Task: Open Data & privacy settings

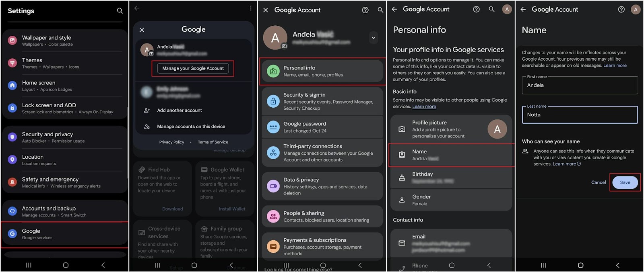Action: point(322,186)
